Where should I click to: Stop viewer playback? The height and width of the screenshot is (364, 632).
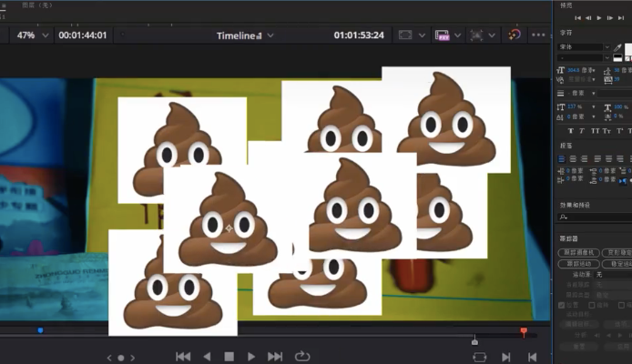[229, 357]
